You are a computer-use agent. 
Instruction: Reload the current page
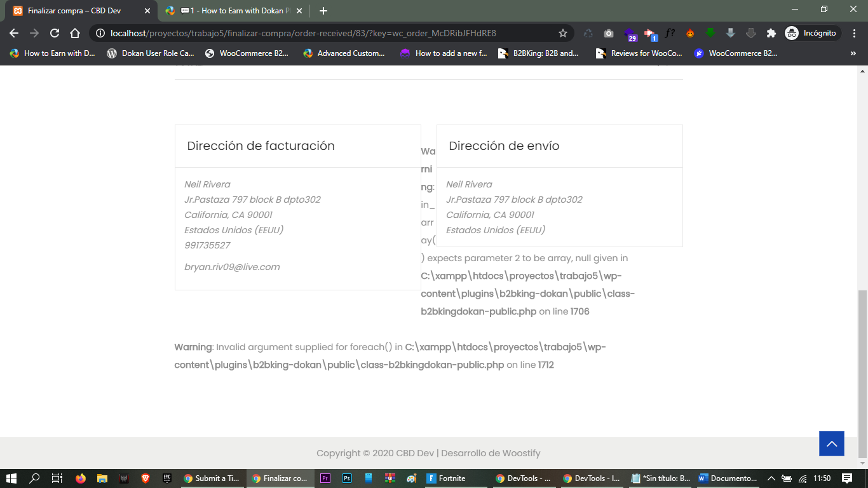pyautogui.click(x=55, y=33)
